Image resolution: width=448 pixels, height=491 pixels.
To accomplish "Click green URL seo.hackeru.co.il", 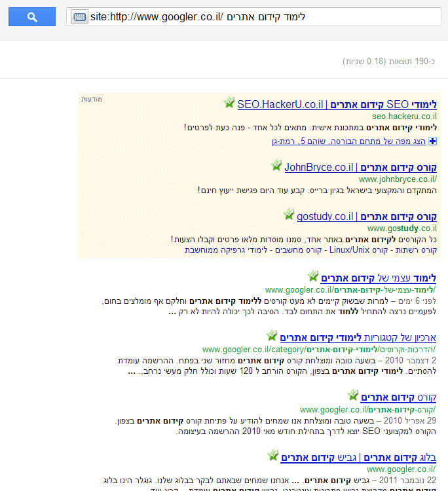I will click(x=404, y=116).
